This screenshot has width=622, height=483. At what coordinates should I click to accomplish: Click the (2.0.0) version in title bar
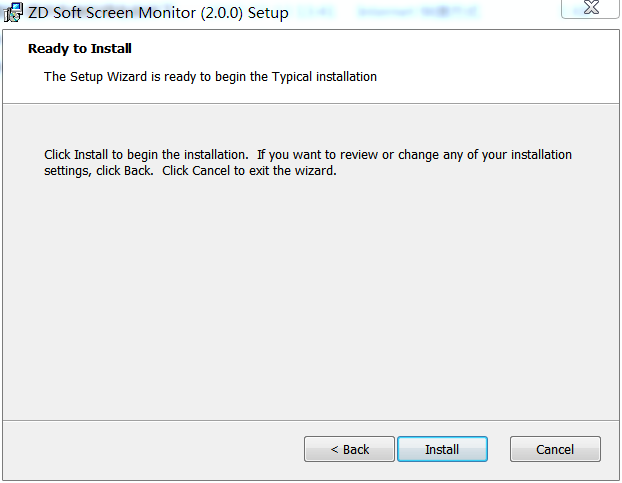coord(221,13)
